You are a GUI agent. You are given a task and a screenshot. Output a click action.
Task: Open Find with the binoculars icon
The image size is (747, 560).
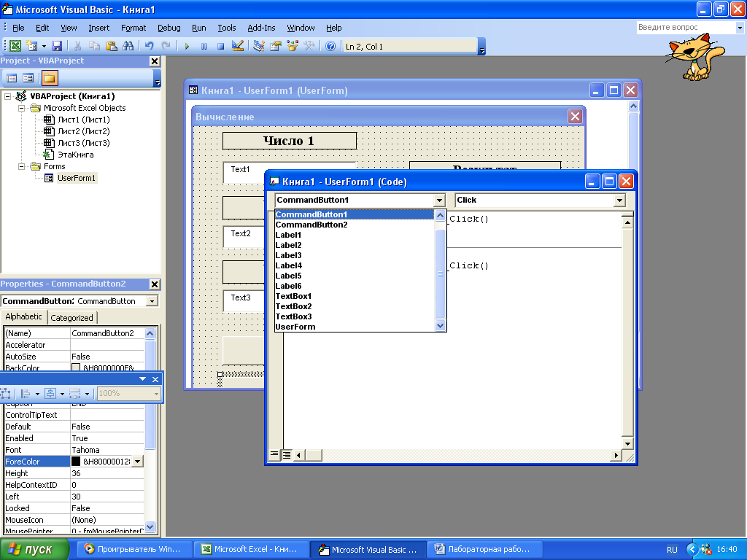click(128, 46)
